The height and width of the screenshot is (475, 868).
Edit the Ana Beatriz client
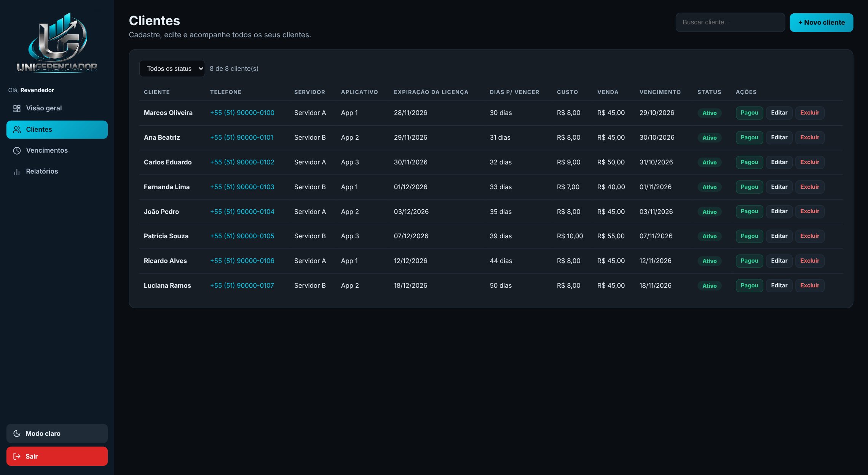coord(779,138)
